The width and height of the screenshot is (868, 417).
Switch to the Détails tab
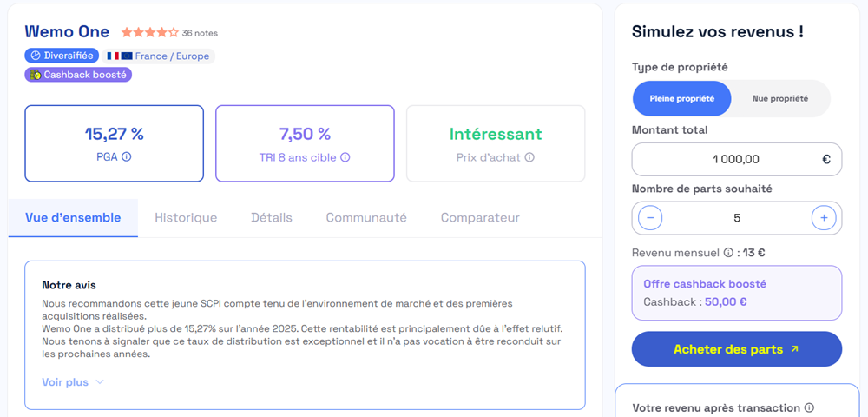271,218
